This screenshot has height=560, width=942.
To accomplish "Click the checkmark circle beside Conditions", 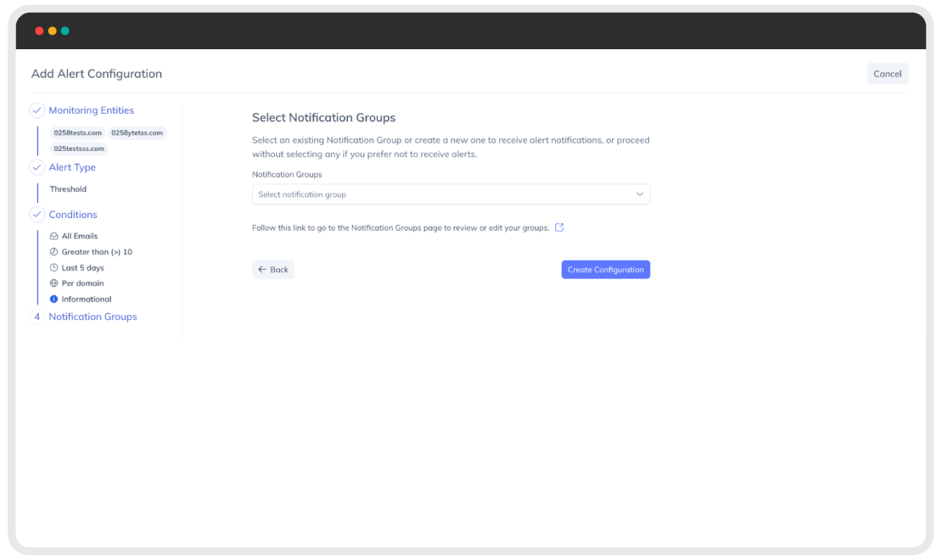I will click(37, 215).
